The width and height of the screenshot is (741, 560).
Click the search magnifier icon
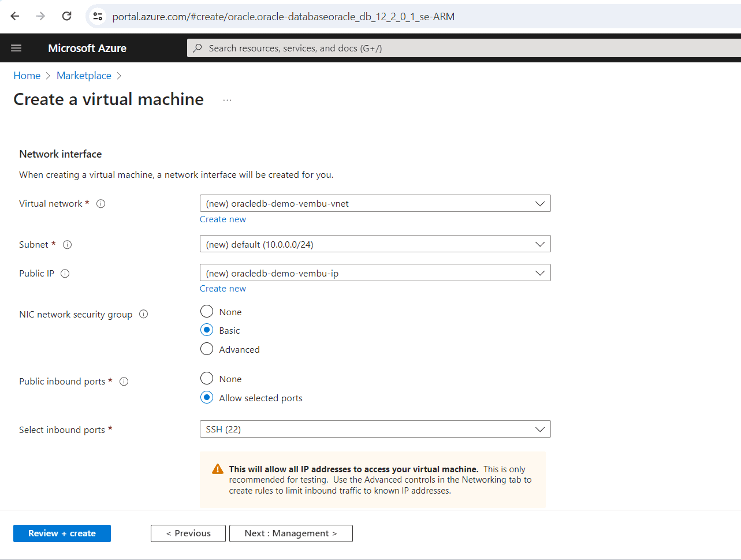(x=198, y=48)
